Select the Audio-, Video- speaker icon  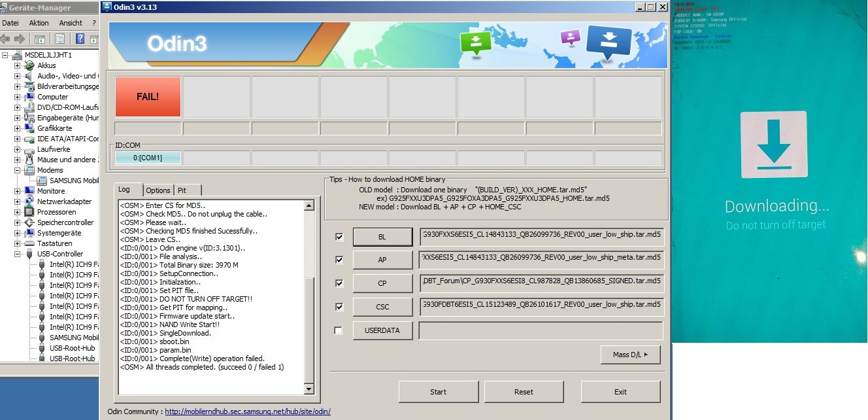point(29,76)
